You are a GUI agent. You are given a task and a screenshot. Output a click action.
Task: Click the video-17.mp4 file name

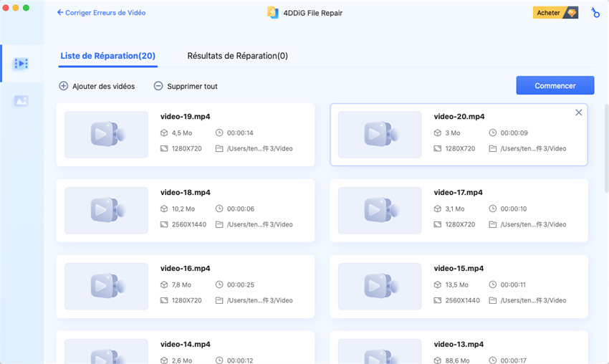[459, 192]
